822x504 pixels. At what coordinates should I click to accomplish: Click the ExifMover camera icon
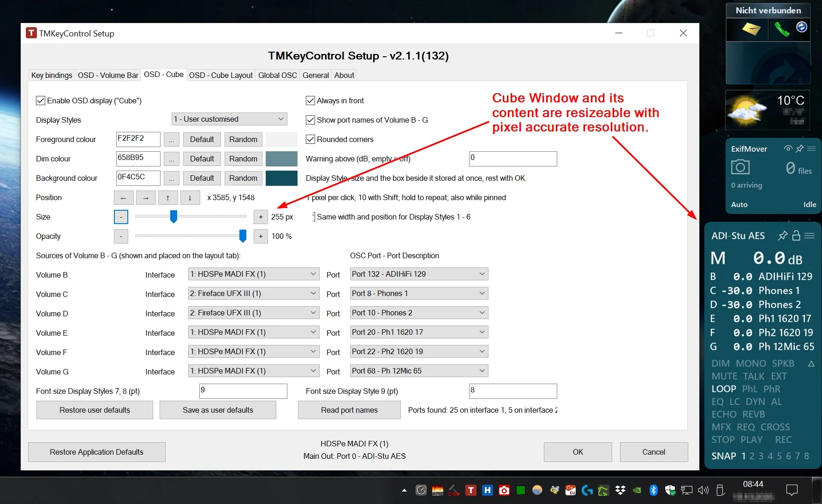[740, 167]
